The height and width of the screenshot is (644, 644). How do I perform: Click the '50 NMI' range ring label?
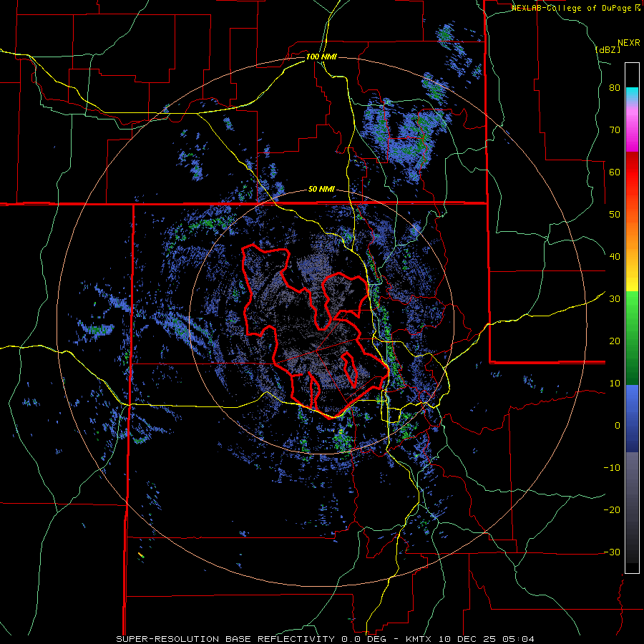click(321, 190)
